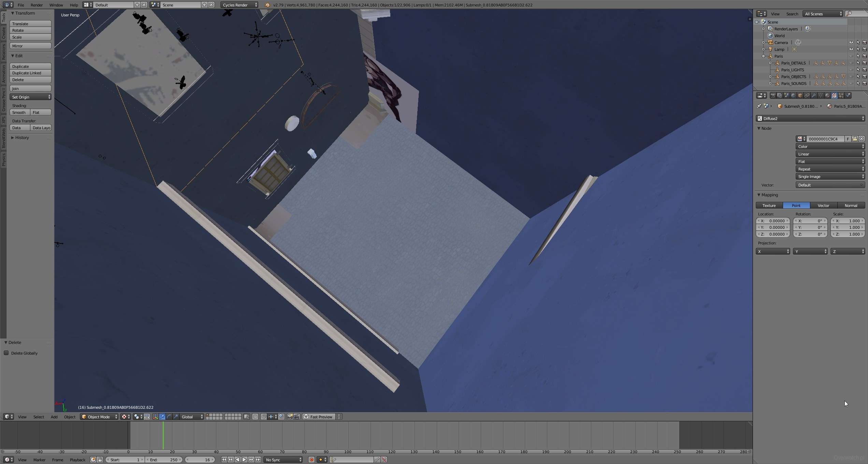Open the Render camera properties tab
The width and height of the screenshot is (868, 464).
773,96
